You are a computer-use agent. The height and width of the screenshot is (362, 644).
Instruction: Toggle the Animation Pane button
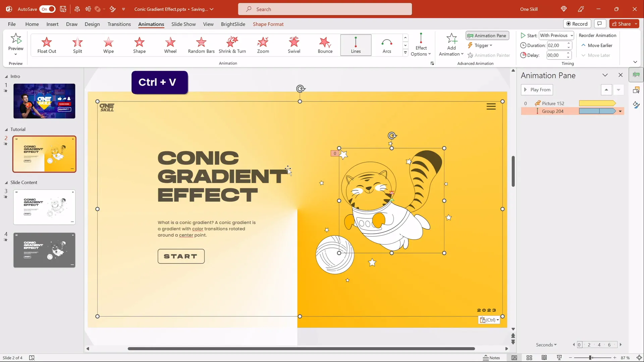(x=487, y=36)
